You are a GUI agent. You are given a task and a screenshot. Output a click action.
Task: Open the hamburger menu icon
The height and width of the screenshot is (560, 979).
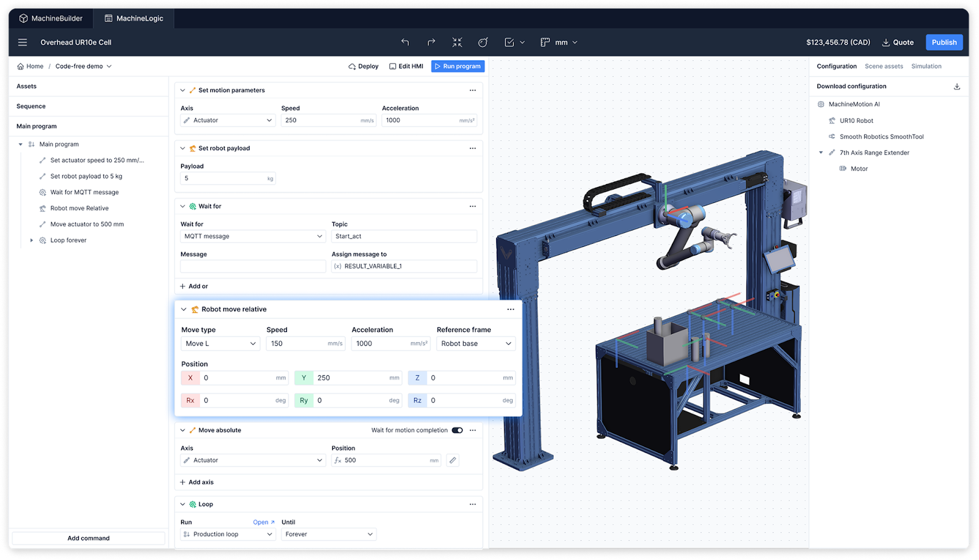point(23,42)
